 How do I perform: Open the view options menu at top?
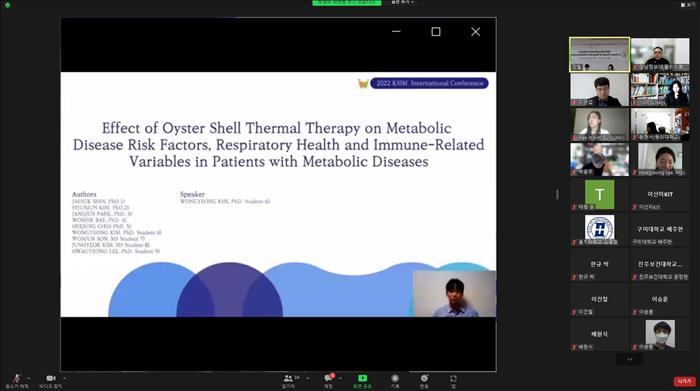(x=402, y=2)
